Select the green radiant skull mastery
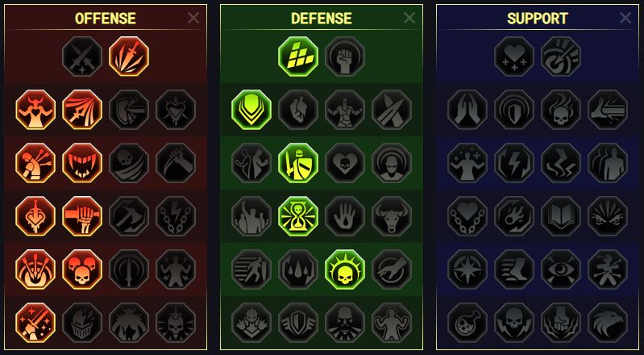This screenshot has height=355, width=644. (x=345, y=269)
